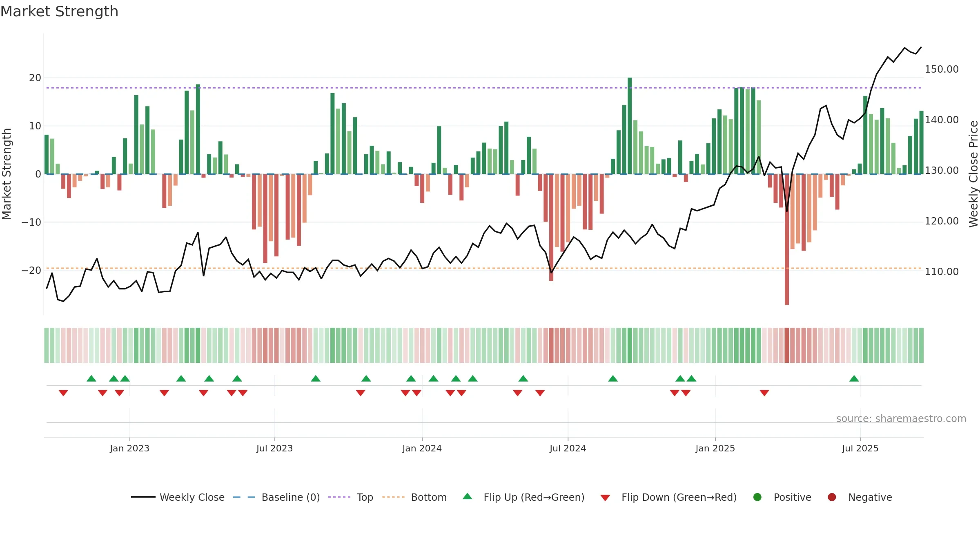This screenshot has height=551, width=980.
Task: Click the red Flip Down triangle legend icon
Action: (605, 498)
